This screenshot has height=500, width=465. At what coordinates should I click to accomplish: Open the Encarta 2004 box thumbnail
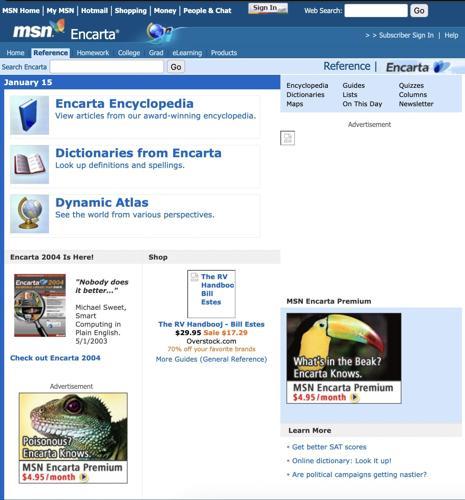[40, 305]
